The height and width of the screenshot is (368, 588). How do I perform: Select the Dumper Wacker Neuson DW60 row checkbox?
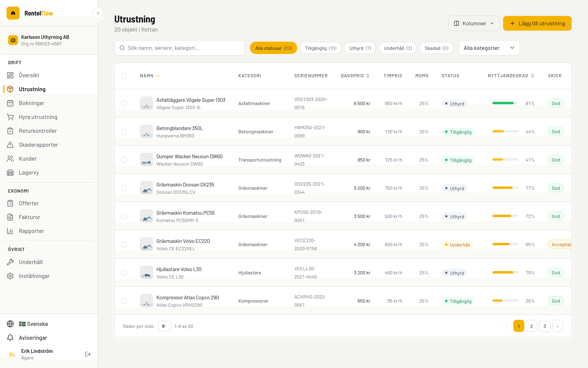(124, 160)
